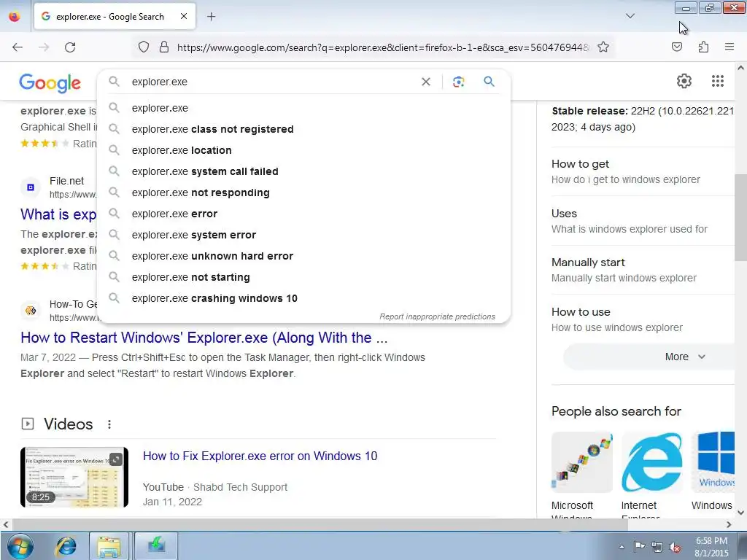Image resolution: width=747 pixels, height=560 pixels.
Task: Select suggestion explorer.exe location
Action: [303, 150]
